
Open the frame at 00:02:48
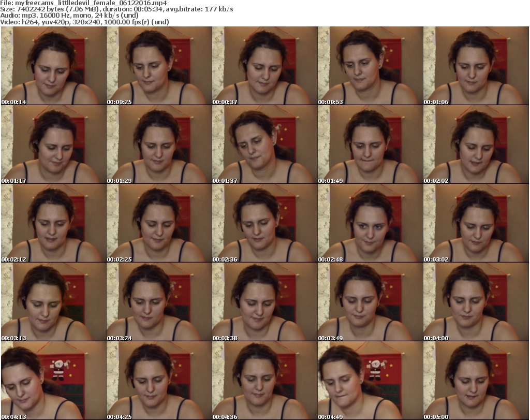point(370,223)
